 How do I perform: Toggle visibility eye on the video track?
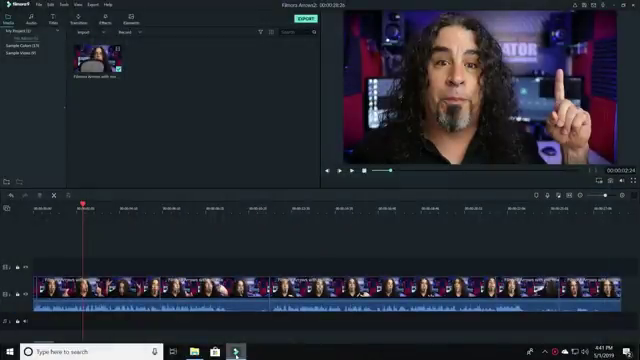pyautogui.click(x=26, y=294)
